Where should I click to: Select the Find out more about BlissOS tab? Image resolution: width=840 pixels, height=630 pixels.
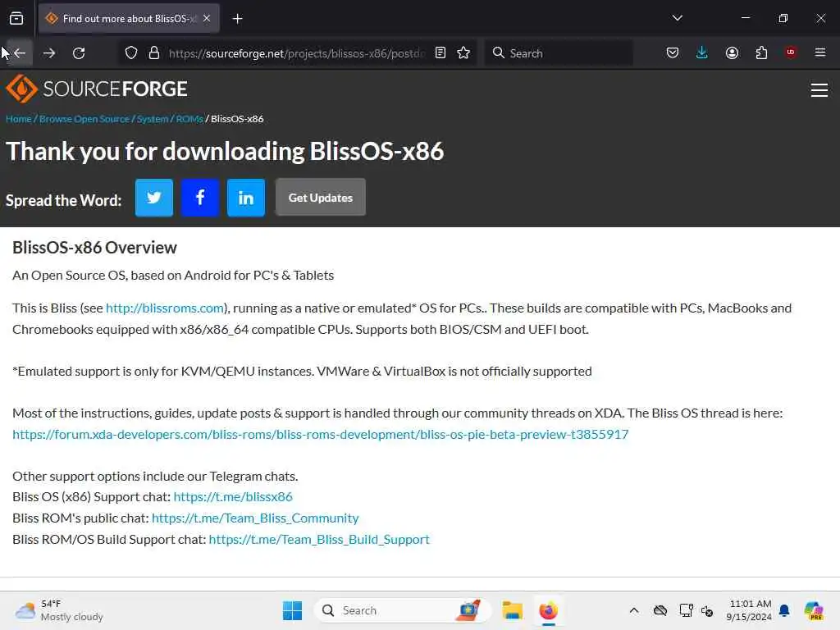click(128, 19)
